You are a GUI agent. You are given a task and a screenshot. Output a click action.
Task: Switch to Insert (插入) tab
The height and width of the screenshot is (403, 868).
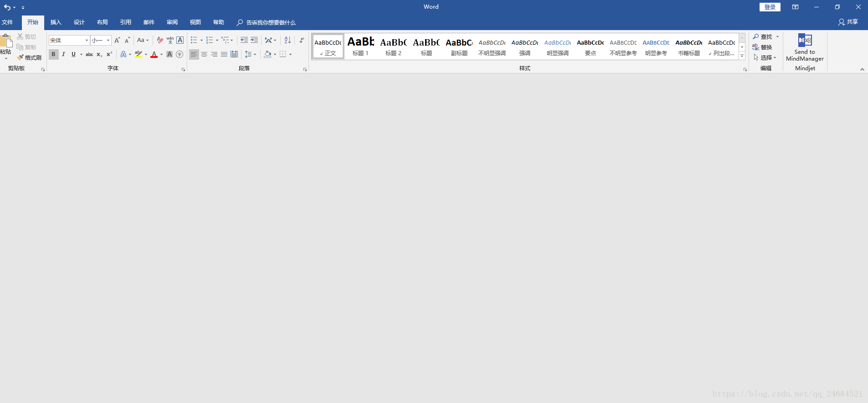click(56, 22)
